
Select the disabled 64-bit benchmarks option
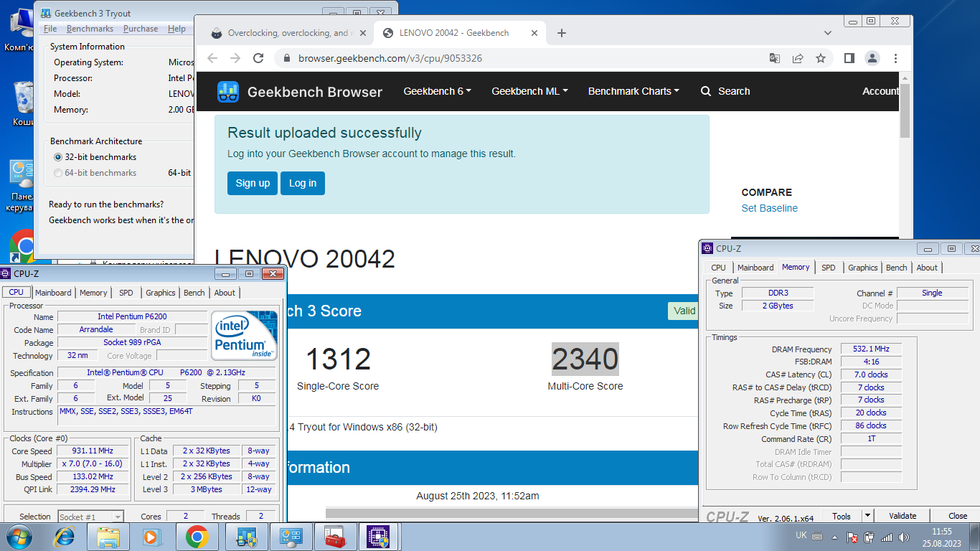click(58, 173)
